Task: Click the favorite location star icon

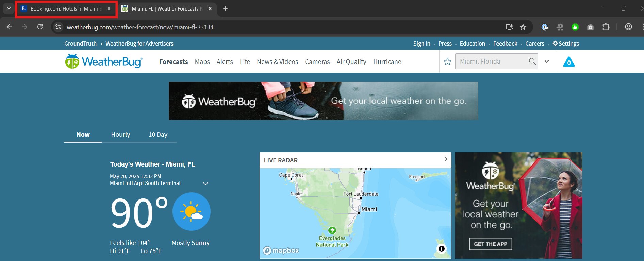Action: (447, 62)
